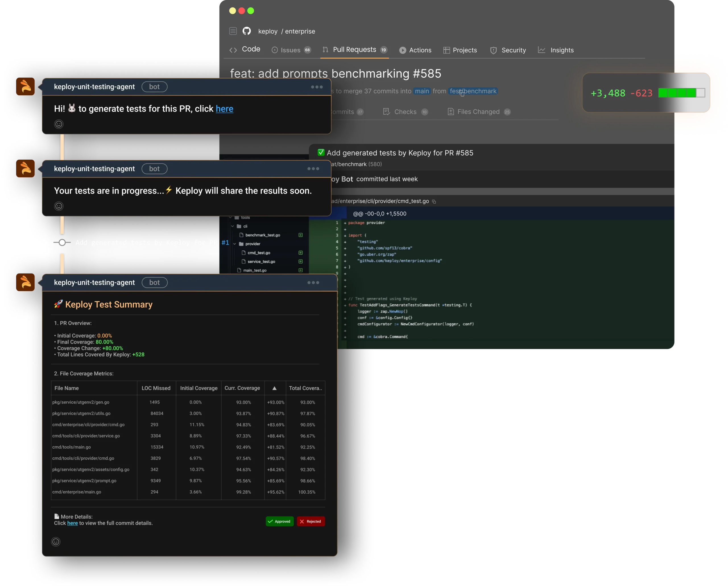Click 'here' to view full commit details

coord(73,523)
